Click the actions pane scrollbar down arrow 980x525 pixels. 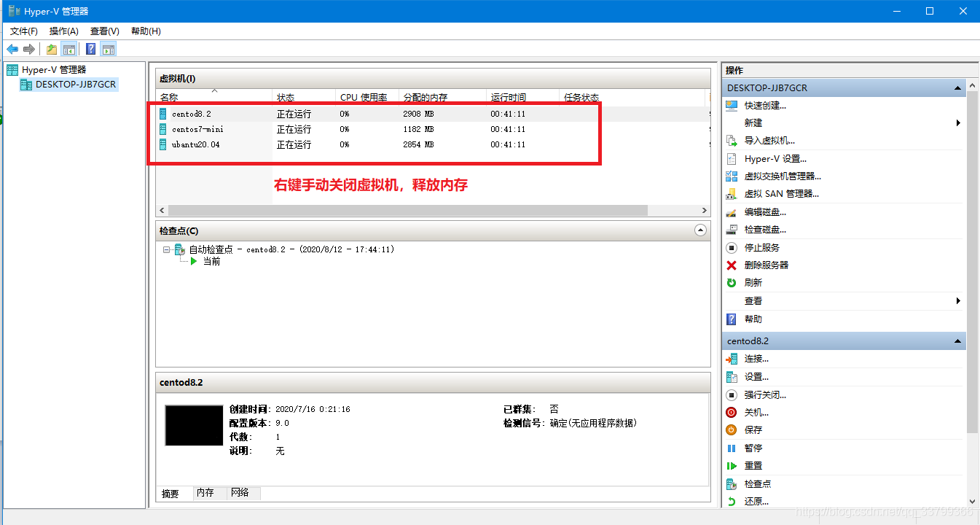[972, 502]
